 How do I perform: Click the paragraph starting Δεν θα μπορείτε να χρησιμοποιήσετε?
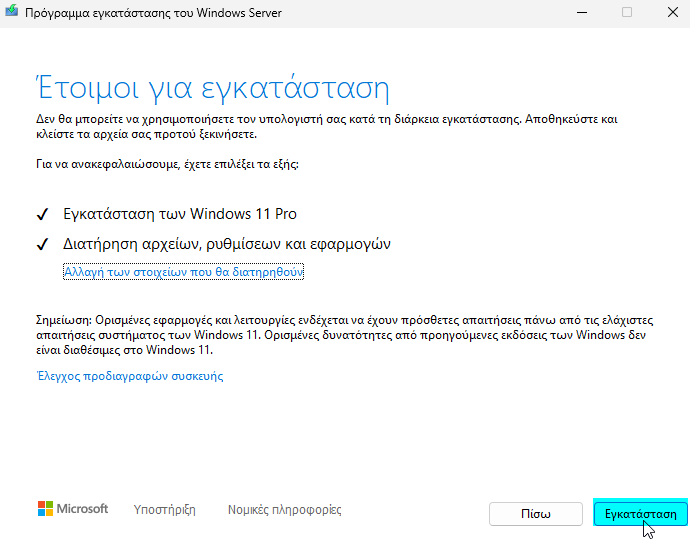pos(327,126)
